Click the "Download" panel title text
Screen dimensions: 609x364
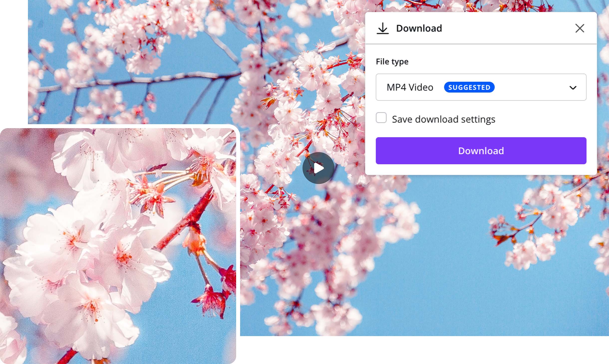[x=419, y=28]
